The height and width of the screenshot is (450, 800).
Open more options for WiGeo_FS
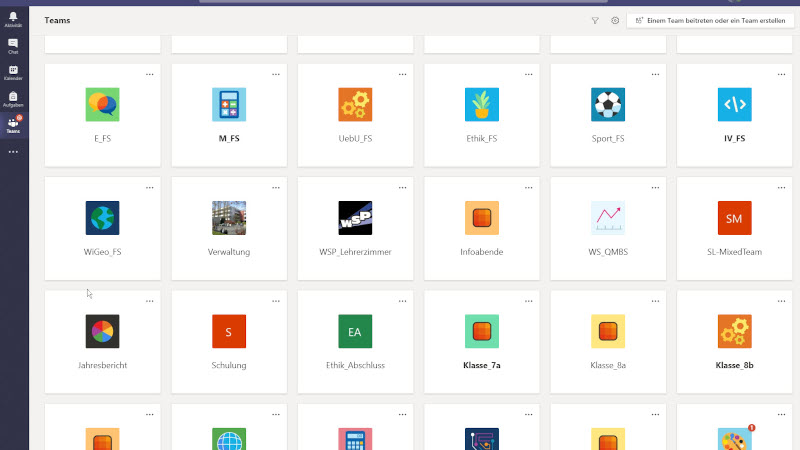click(149, 188)
